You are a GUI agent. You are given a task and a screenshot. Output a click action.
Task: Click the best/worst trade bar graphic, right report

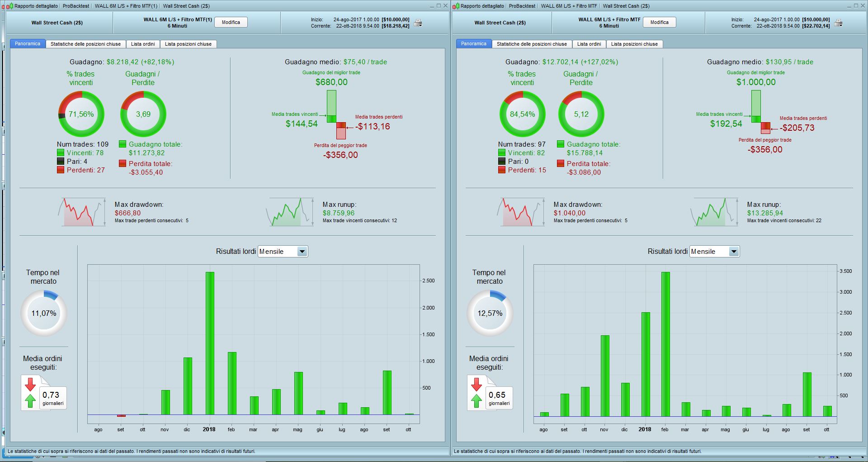[760, 112]
